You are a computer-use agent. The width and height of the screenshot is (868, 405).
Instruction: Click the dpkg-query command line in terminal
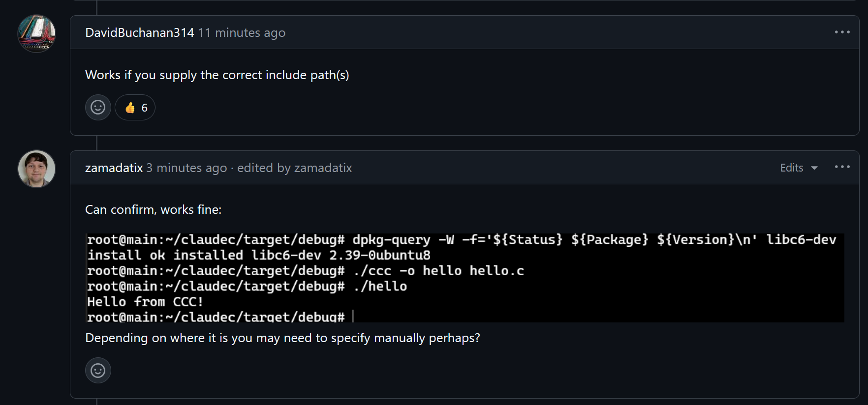click(461, 240)
